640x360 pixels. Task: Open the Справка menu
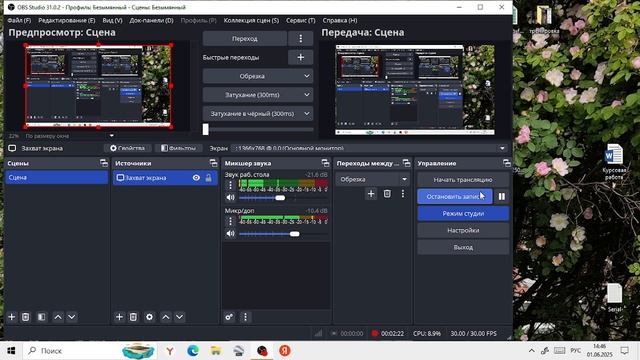340,20
